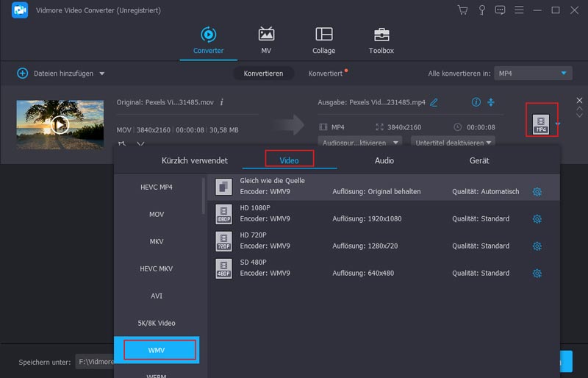This screenshot has height=378, width=588.
Task: Open the Toolbox section
Action: click(381, 41)
